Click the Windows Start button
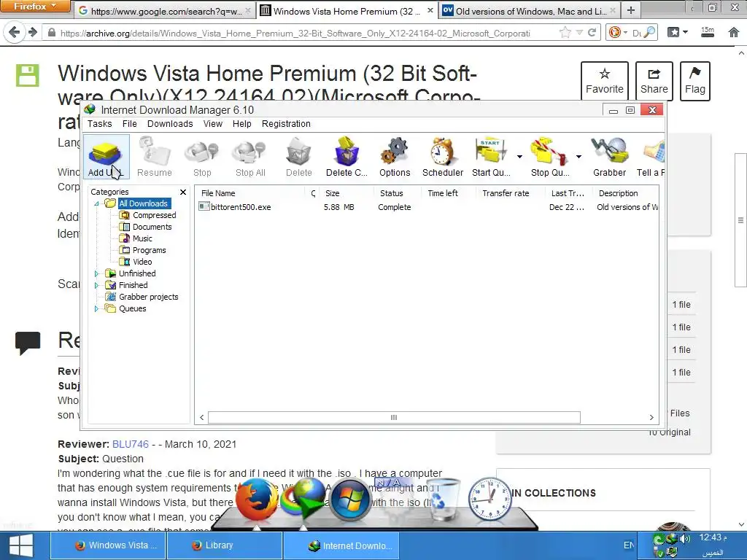747x560 pixels. click(x=20, y=545)
